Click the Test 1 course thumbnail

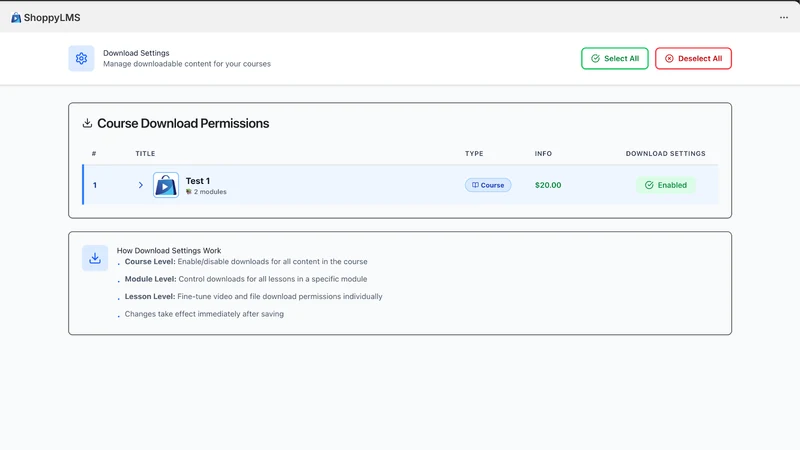pos(166,185)
